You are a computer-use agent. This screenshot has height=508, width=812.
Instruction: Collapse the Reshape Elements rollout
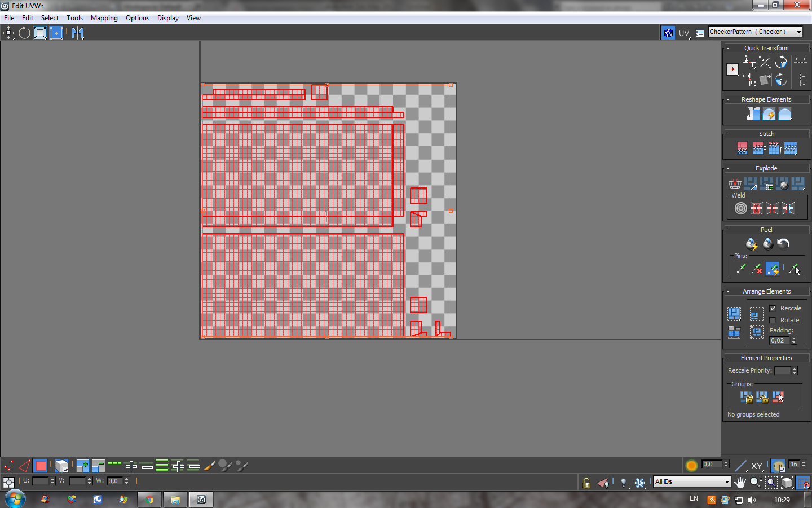coord(728,99)
